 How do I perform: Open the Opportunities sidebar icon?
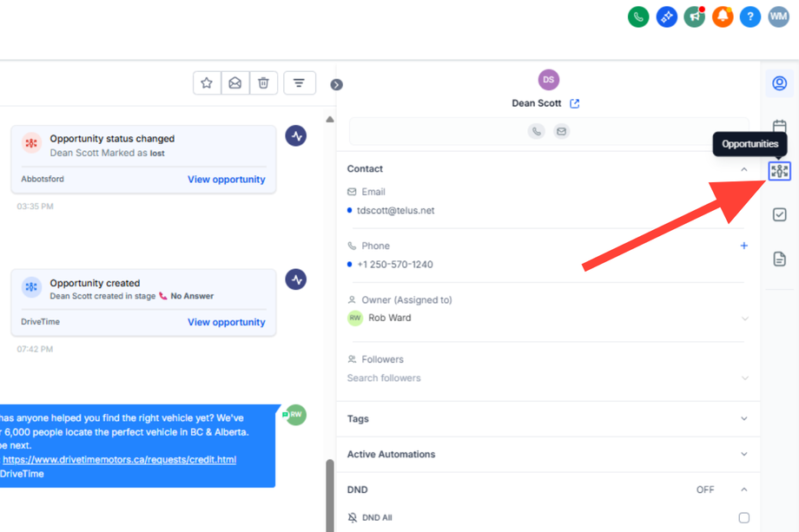point(779,171)
